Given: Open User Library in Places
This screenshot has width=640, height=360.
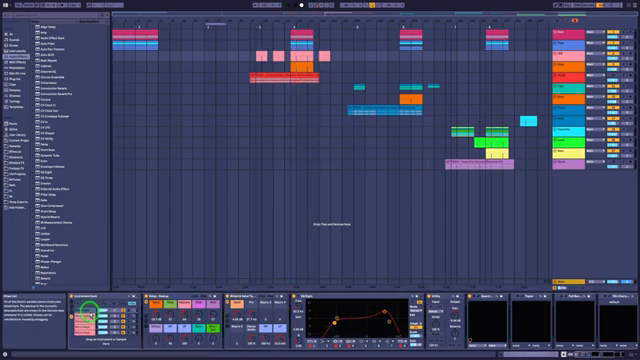Looking at the screenshot, I should tap(18, 135).
